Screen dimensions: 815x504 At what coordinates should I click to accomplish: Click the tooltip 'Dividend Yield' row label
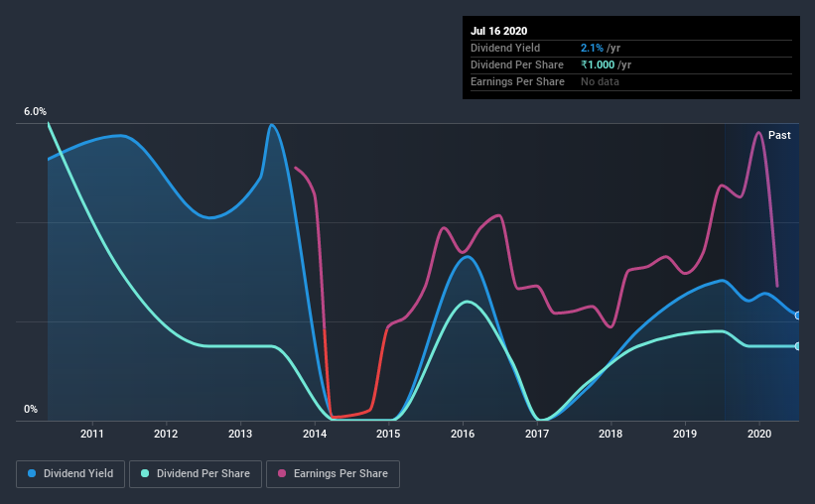tap(505, 48)
